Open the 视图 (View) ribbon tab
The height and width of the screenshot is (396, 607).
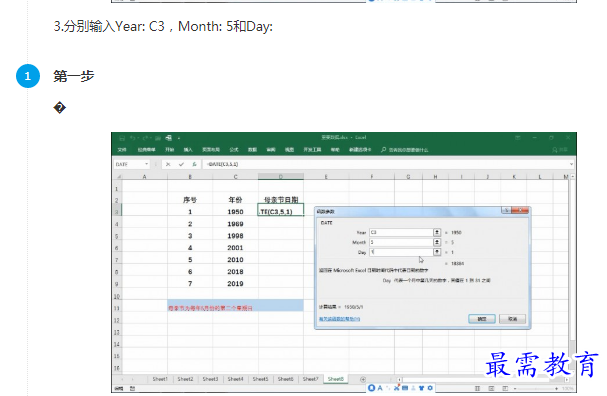pyautogui.click(x=290, y=150)
